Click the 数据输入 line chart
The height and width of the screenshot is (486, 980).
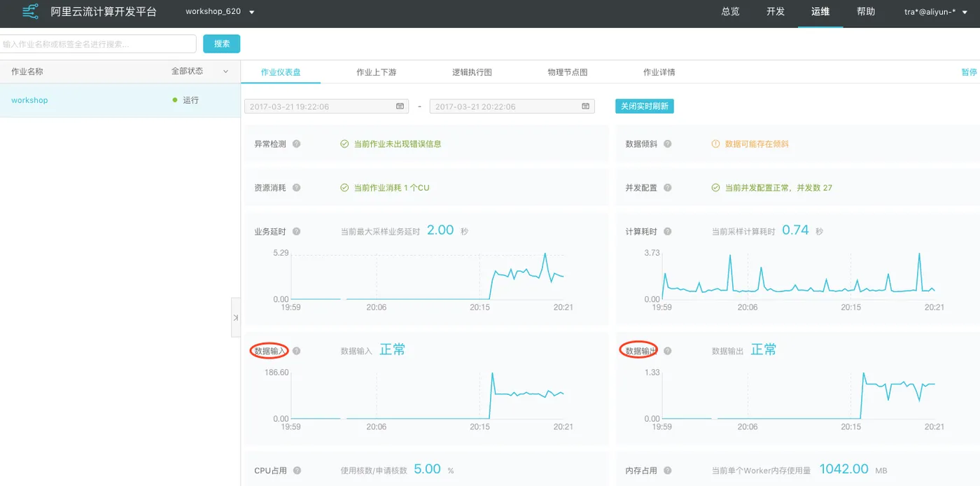(427, 396)
